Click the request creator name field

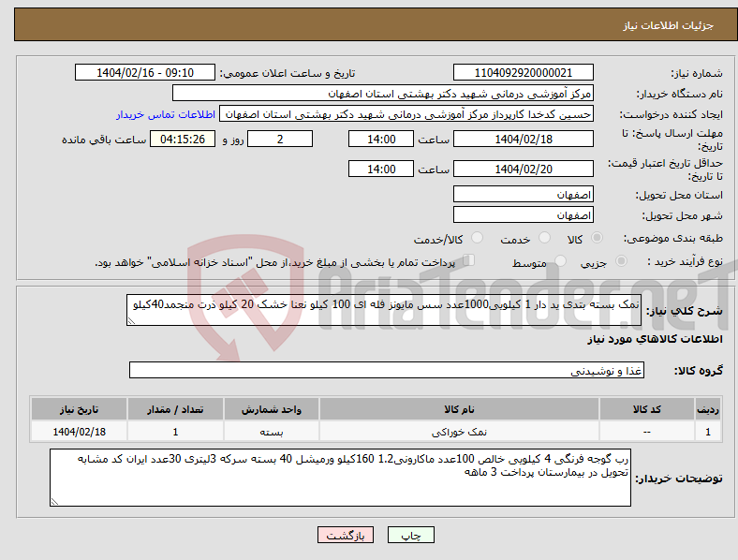click(406, 114)
